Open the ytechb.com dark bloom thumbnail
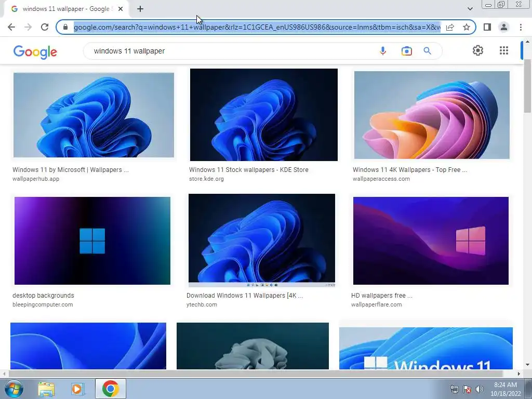This screenshot has width=532, height=399. (262, 241)
